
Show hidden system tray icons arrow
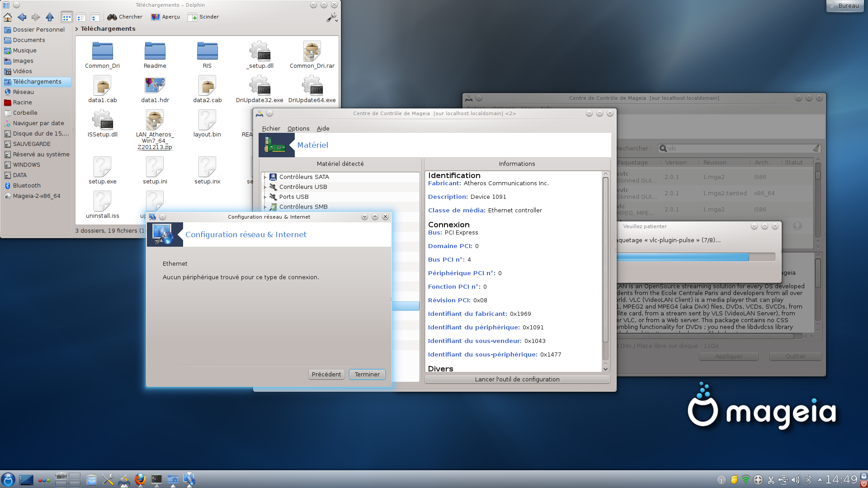pyautogui.click(x=820, y=480)
